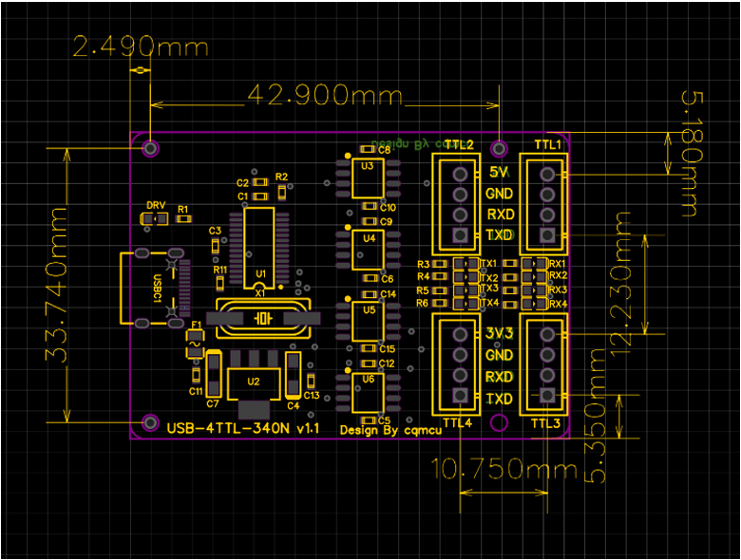Click the X1 crystal oscillator component
This screenshot has height=560, width=741.
(x=263, y=319)
